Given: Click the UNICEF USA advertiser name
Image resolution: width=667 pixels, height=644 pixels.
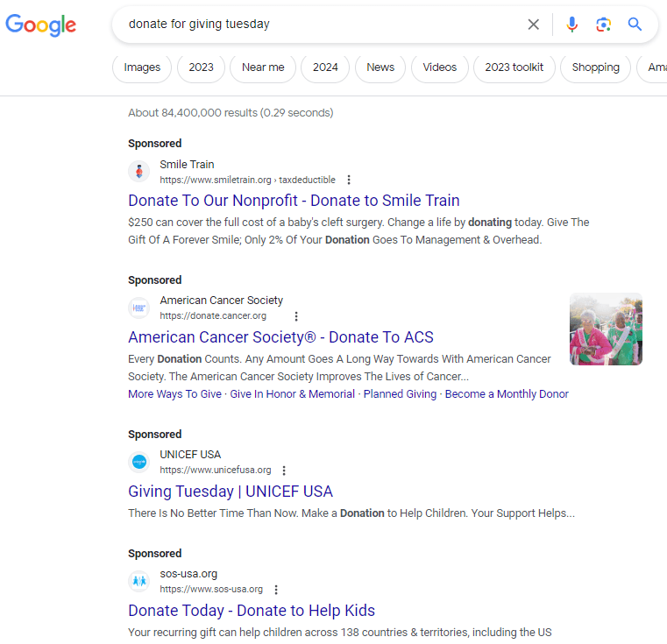Looking at the screenshot, I should click(x=190, y=454).
